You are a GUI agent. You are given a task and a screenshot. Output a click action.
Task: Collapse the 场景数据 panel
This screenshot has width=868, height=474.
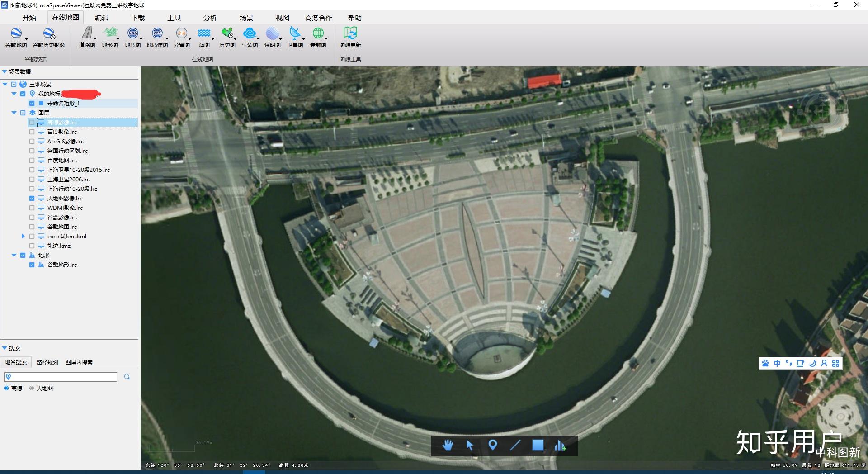click(5, 71)
